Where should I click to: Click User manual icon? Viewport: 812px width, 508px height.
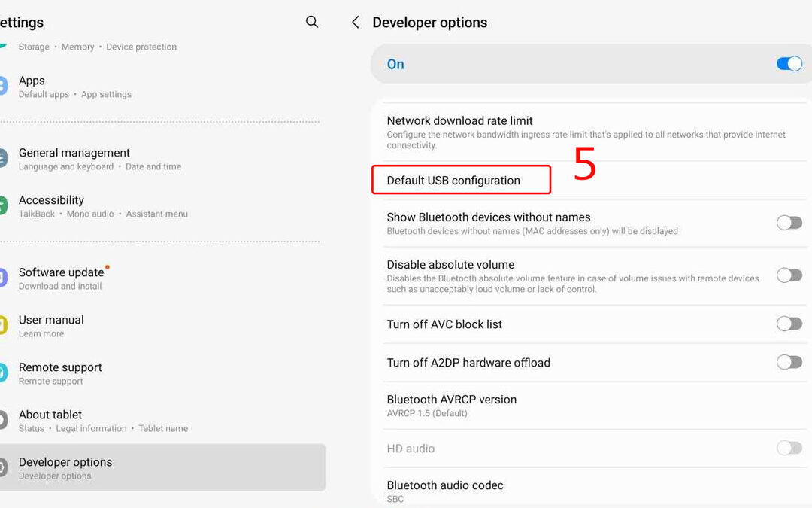click(x=3, y=326)
